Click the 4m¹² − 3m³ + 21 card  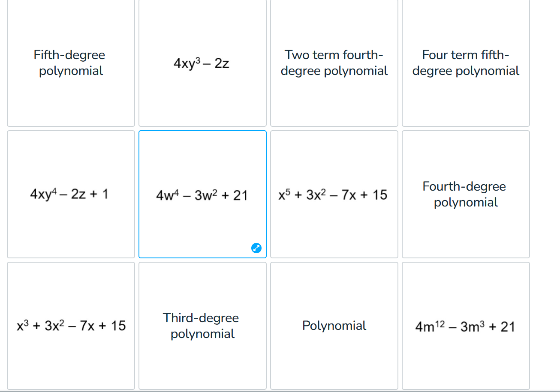(x=466, y=326)
